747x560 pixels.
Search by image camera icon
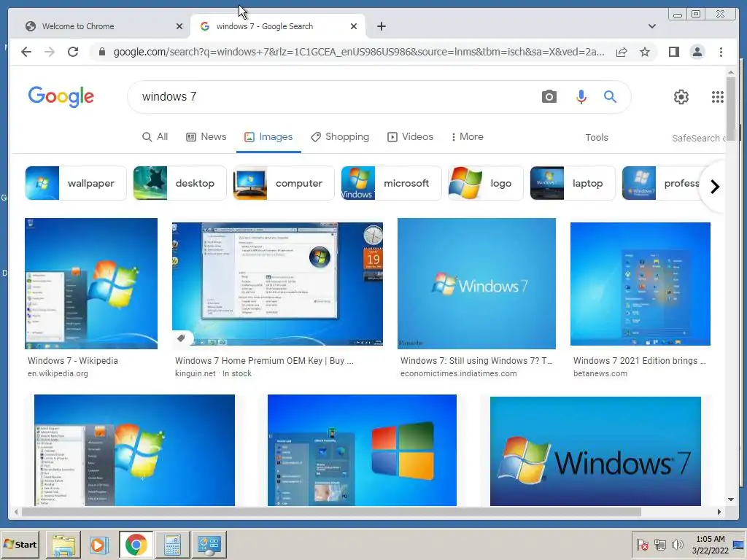[549, 97]
